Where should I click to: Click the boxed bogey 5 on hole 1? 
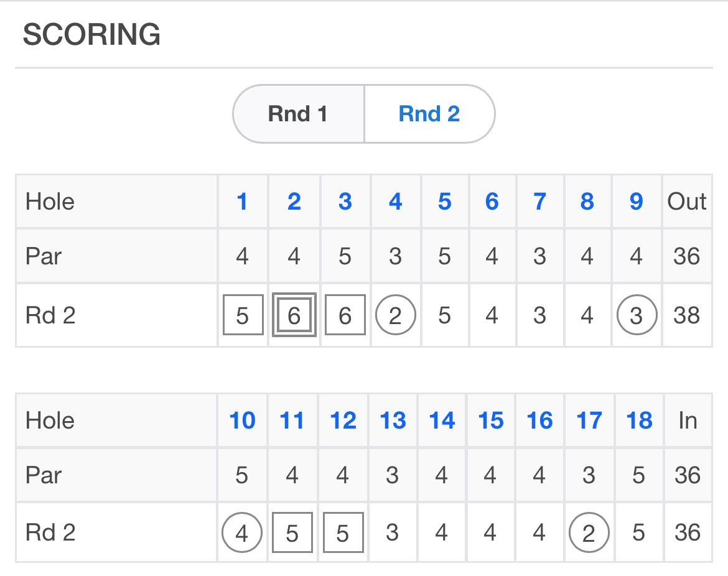pyautogui.click(x=243, y=315)
